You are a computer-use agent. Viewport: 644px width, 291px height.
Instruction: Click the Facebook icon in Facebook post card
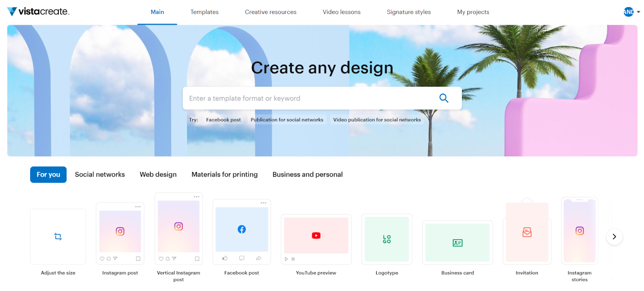coord(242,229)
